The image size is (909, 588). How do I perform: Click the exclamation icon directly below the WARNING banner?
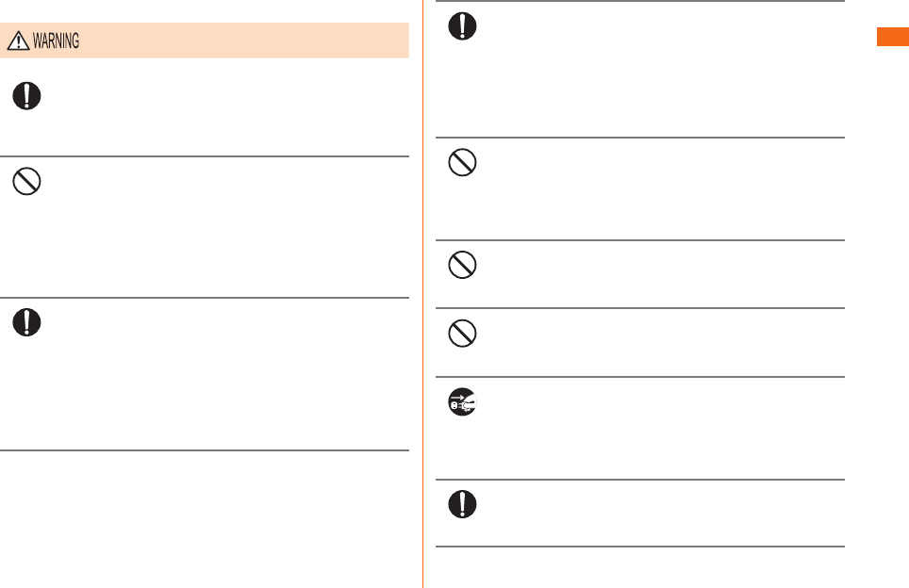[26, 95]
